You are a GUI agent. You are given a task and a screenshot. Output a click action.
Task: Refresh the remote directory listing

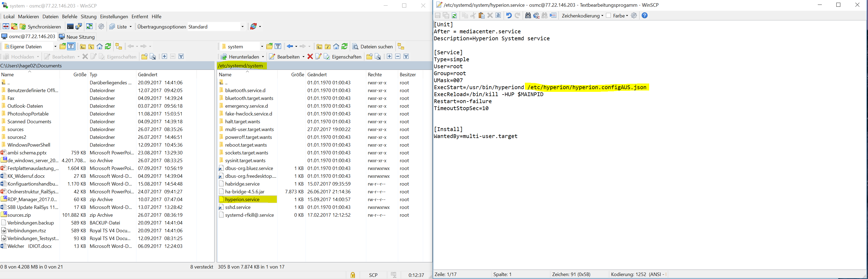[344, 46]
